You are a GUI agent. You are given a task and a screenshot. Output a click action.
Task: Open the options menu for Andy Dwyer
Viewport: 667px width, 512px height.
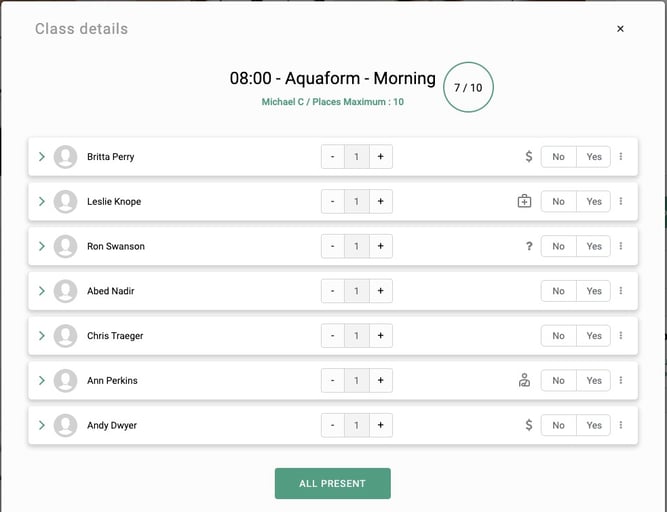(x=621, y=425)
